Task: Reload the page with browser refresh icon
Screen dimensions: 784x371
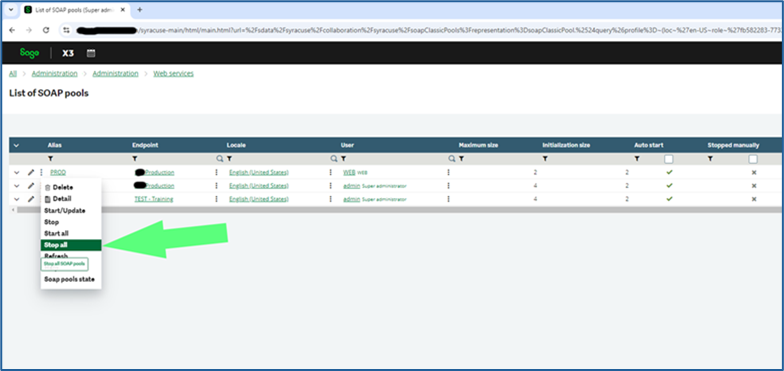Action: pos(46,30)
